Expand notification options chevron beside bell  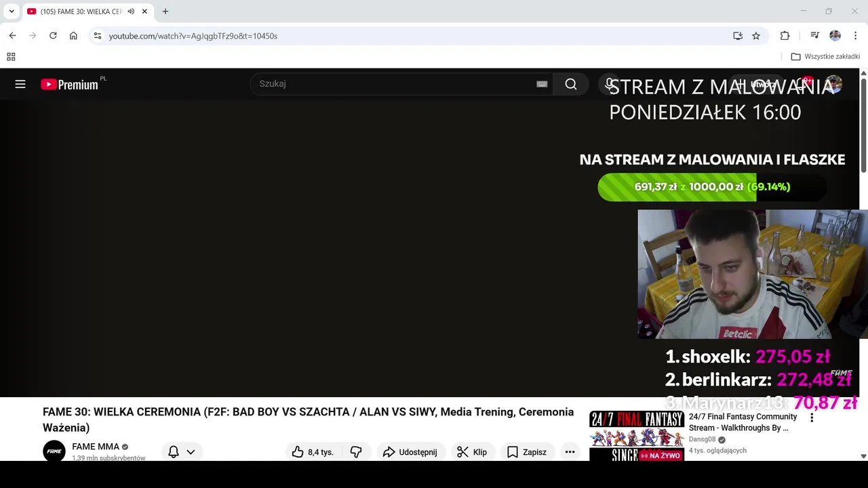tap(191, 452)
